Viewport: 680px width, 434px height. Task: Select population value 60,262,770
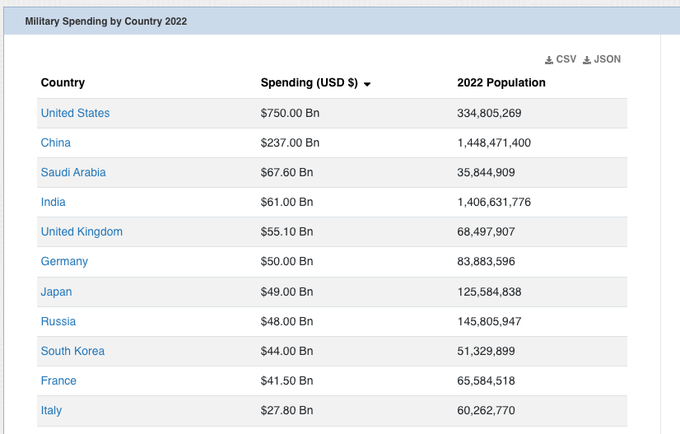pyautogui.click(x=486, y=411)
